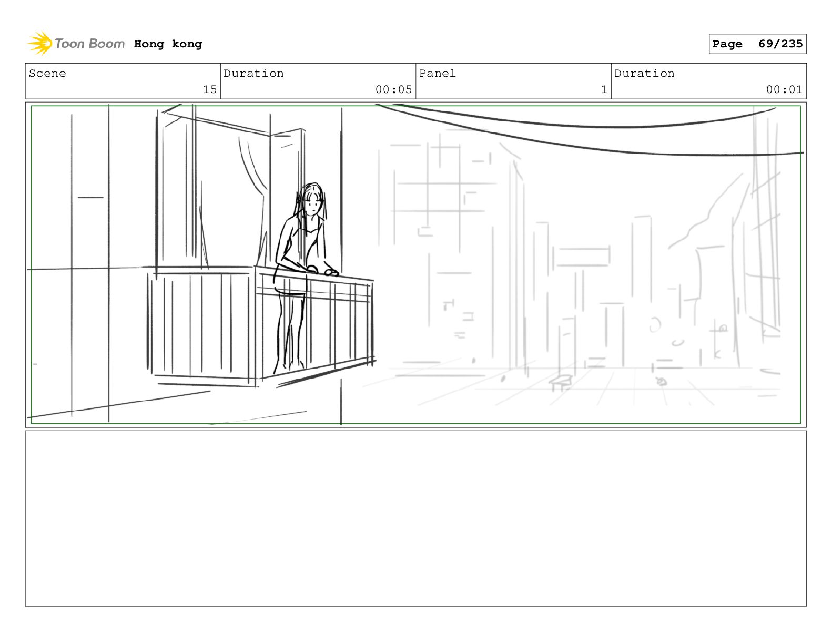Click the 'Page 69/235' page indicator
Image resolution: width=832 pixels, height=644 pixels.
tap(757, 44)
